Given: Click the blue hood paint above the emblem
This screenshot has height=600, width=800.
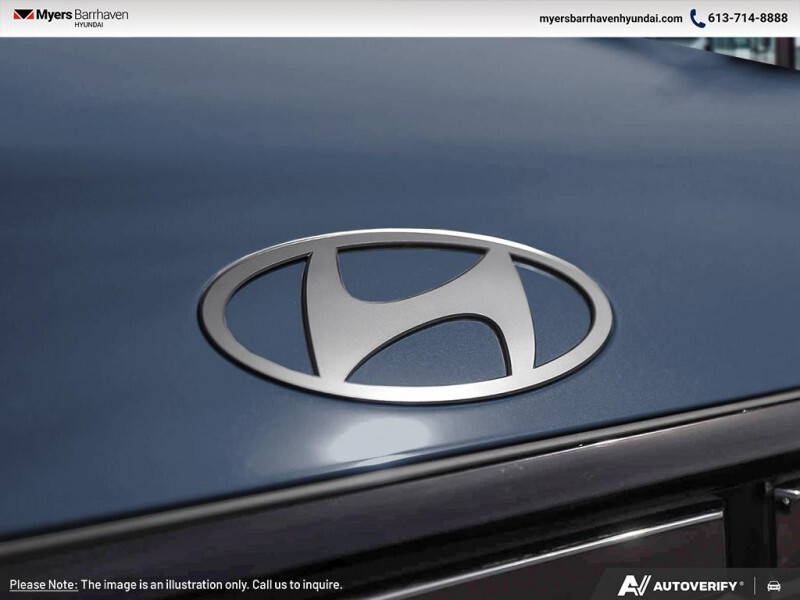Looking at the screenshot, I should point(400,150).
